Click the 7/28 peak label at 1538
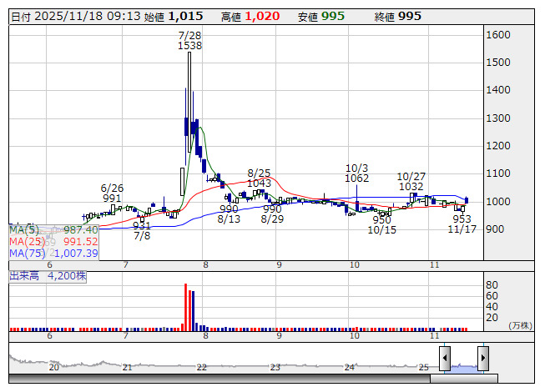The height and width of the screenshot is (392, 545). tap(190, 41)
